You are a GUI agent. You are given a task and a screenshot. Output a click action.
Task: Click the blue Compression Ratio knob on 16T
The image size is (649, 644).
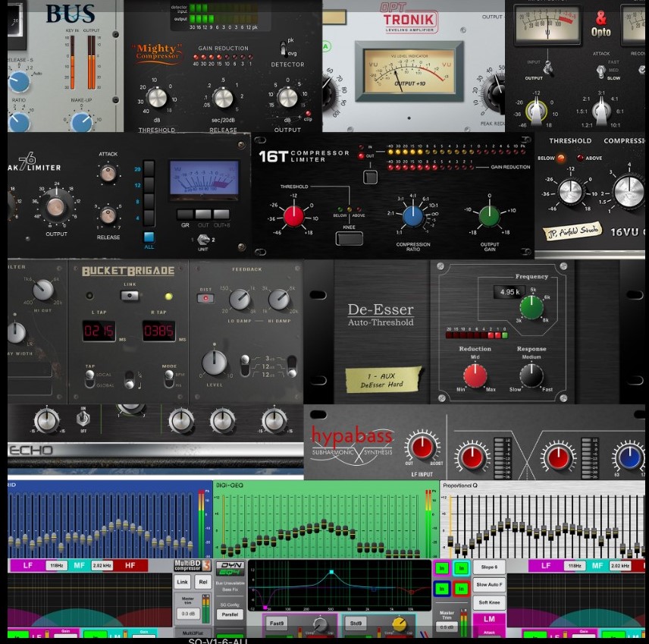pyautogui.click(x=412, y=216)
